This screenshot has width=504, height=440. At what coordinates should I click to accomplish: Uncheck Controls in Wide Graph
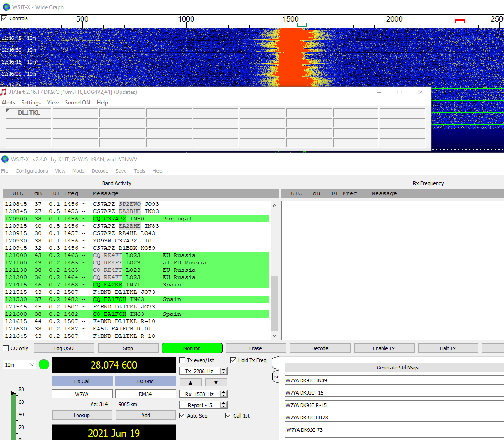[5, 18]
